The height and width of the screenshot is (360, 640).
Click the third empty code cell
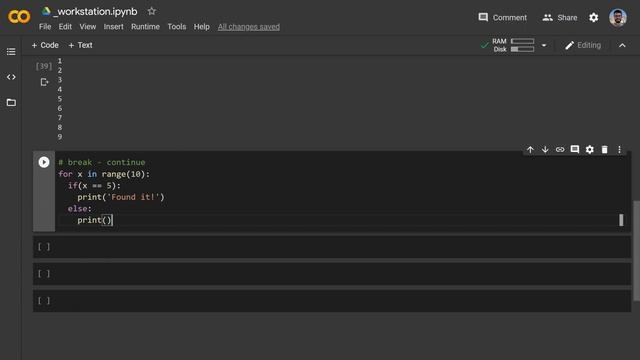tap(332, 301)
